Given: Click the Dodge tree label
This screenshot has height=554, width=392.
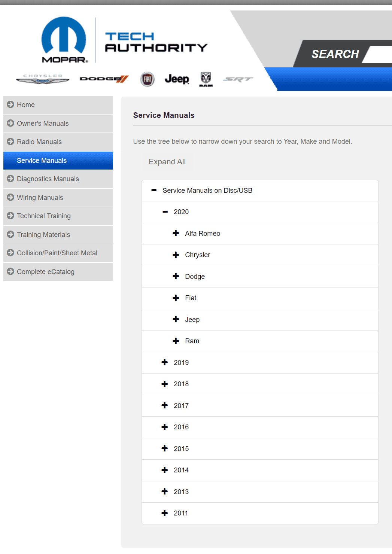Looking at the screenshot, I should pyautogui.click(x=195, y=277).
